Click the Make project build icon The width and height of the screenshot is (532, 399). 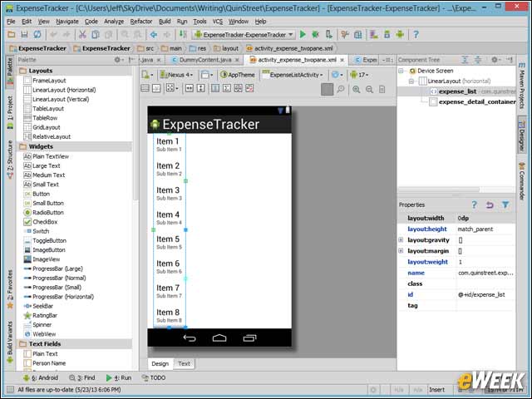[x=183, y=35]
